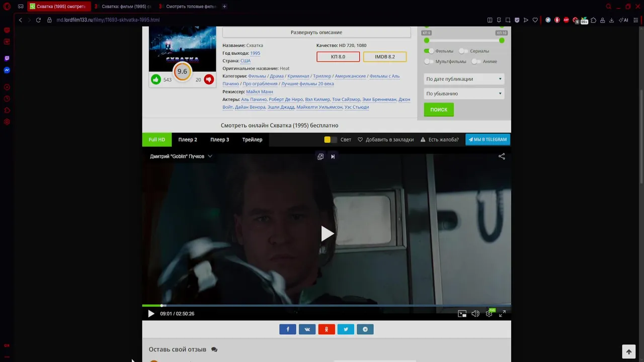This screenshot has height=362, width=644.
Task: Toggle the Аниме filter switch
Action: point(476,61)
